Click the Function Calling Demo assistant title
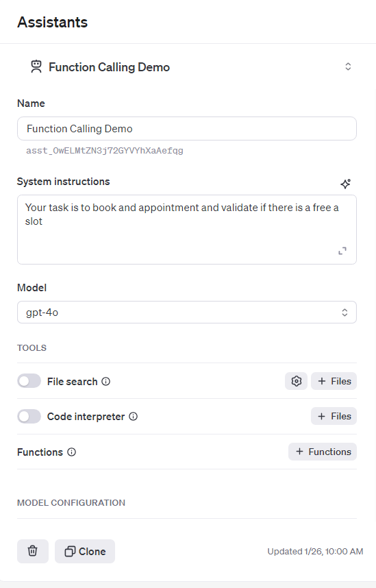376x588 pixels. point(109,67)
